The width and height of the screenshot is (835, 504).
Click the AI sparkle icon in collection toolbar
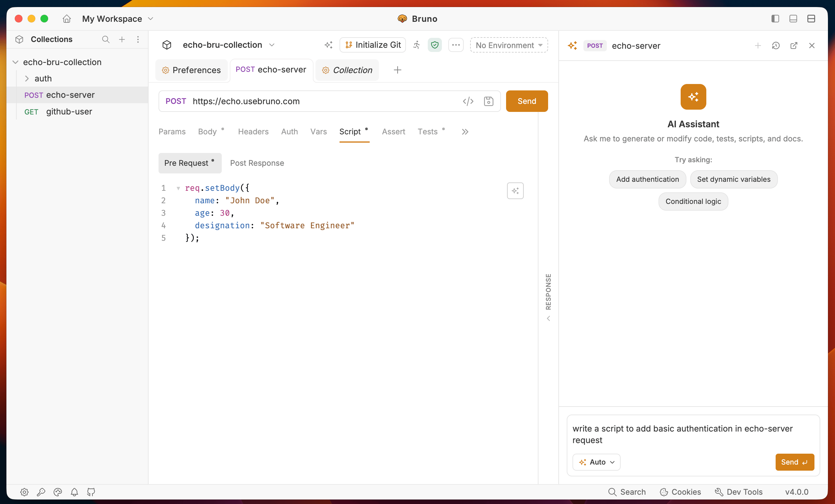pyautogui.click(x=328, y=45)
